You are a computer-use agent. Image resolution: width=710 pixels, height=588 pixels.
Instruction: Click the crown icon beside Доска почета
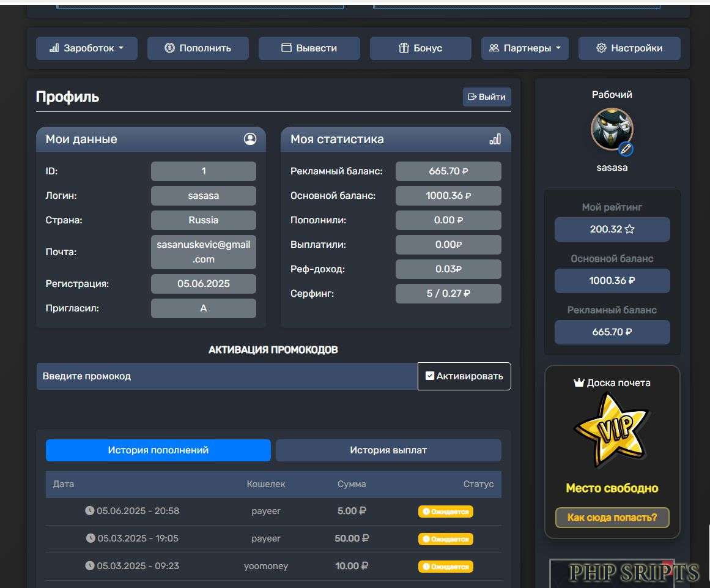579,383
